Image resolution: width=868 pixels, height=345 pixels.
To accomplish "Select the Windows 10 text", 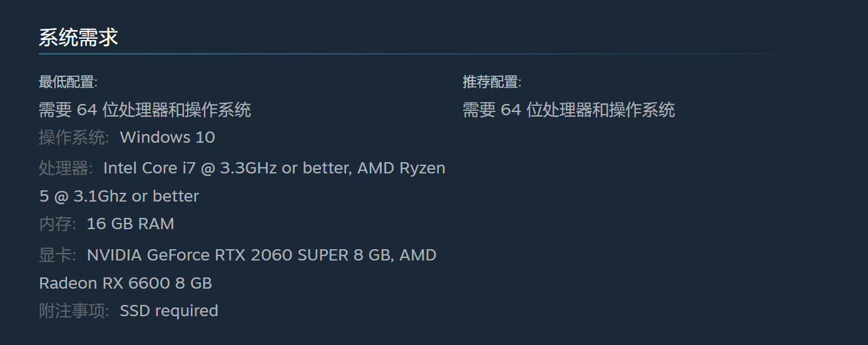I will click(x=167, y=138).
